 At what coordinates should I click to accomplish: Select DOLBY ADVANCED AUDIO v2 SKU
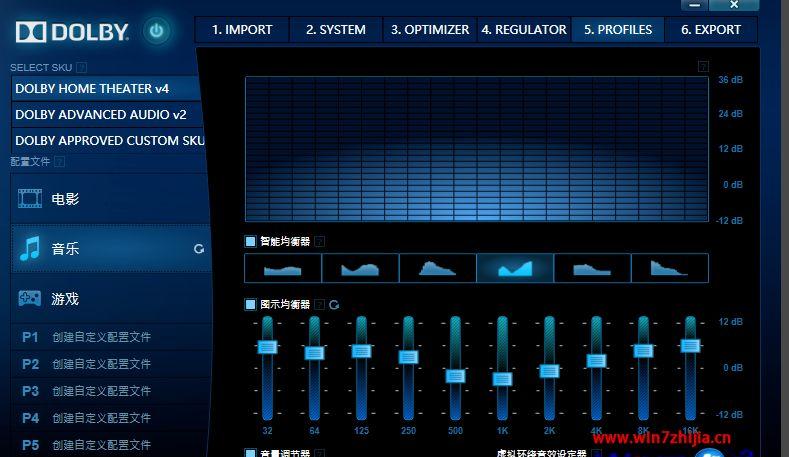click(106, 115)
